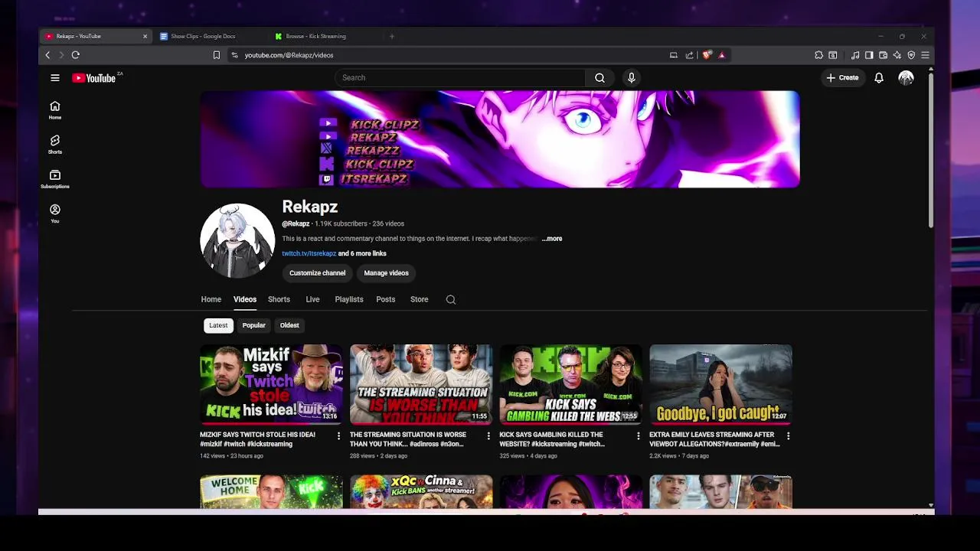
Task: Open Shorts in the sidebar
Action: pos(55,145)
